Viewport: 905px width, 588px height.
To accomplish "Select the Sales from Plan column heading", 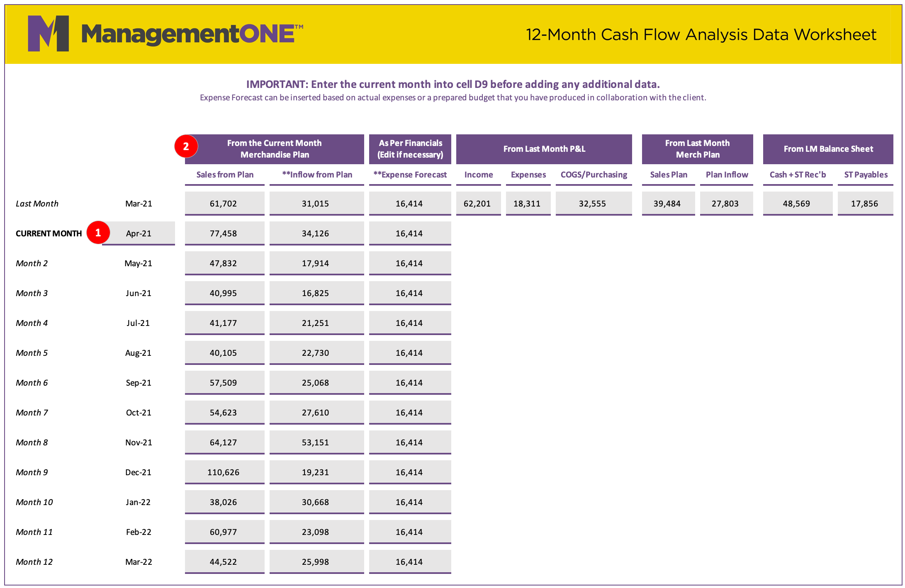I will click(x=225, y=175).
